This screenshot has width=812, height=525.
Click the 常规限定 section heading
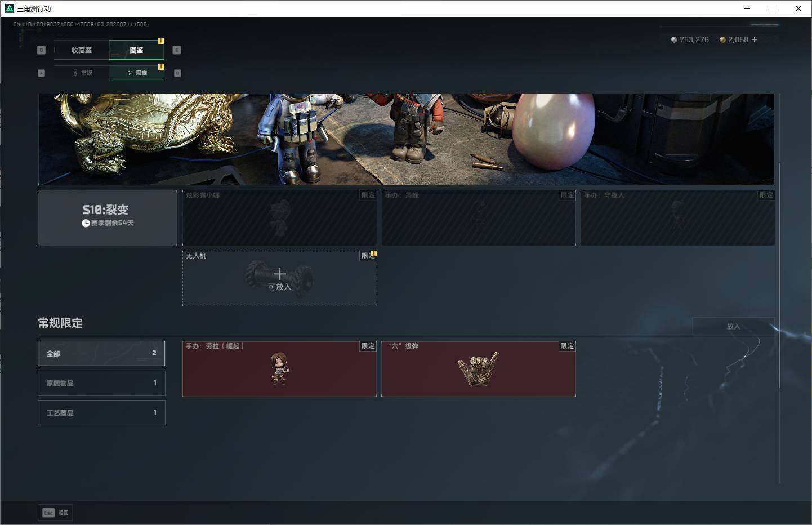pyautogui.click(x=60, y=323)
